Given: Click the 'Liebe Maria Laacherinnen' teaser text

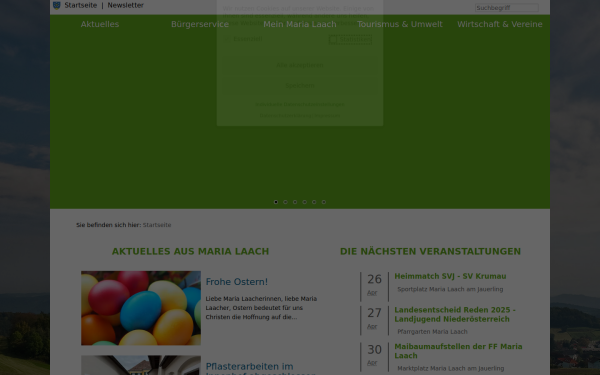Looking at the screenshot, I should click(x=261, y=308).
